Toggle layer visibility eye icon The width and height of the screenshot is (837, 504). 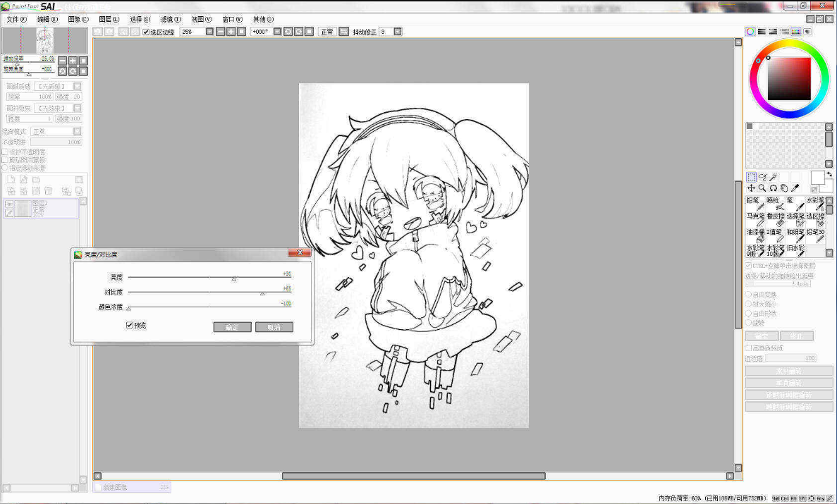[x=9, y=204]
